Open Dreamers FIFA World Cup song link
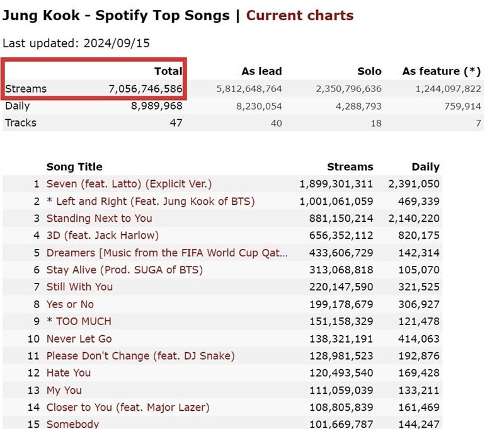This screenshot has width=504, height=429. [167, 253]
